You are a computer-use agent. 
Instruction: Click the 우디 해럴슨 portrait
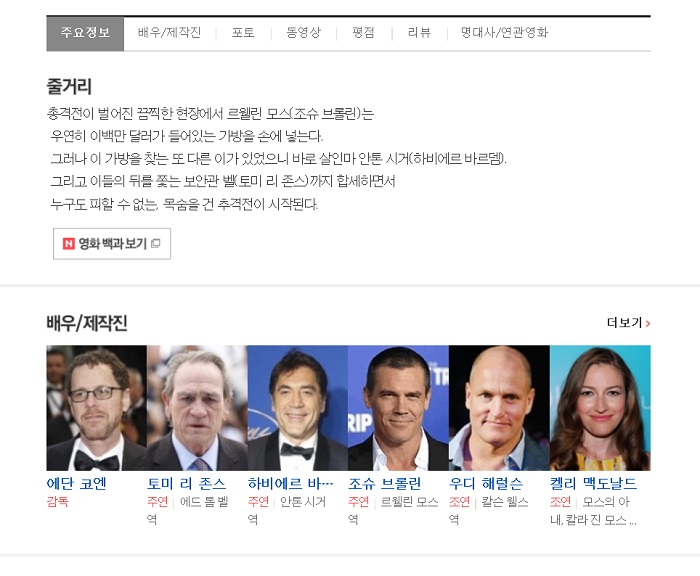click(x=499, y=408)
